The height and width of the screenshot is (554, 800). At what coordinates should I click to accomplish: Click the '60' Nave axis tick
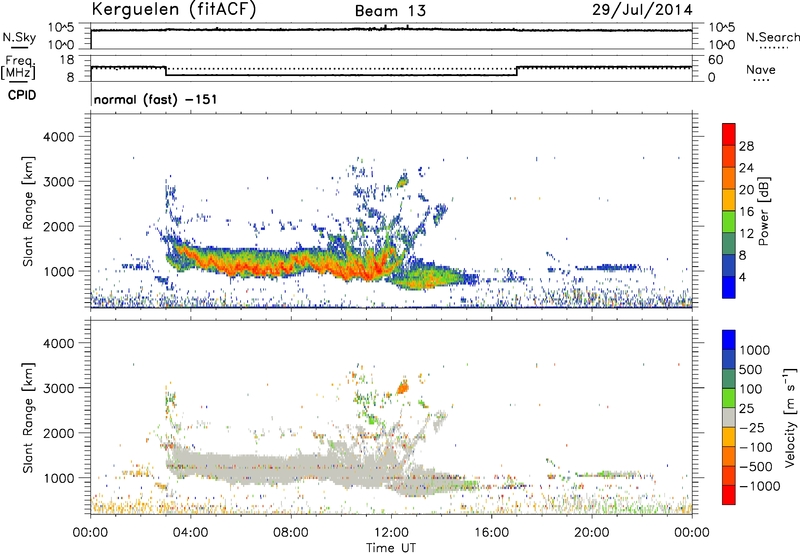click(715, 60)
